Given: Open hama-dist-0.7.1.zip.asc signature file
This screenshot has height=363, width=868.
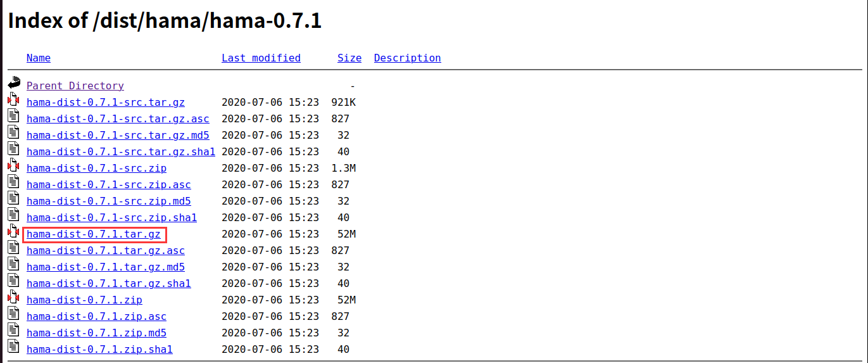Looking at the screenshot, I should (96, 316).
